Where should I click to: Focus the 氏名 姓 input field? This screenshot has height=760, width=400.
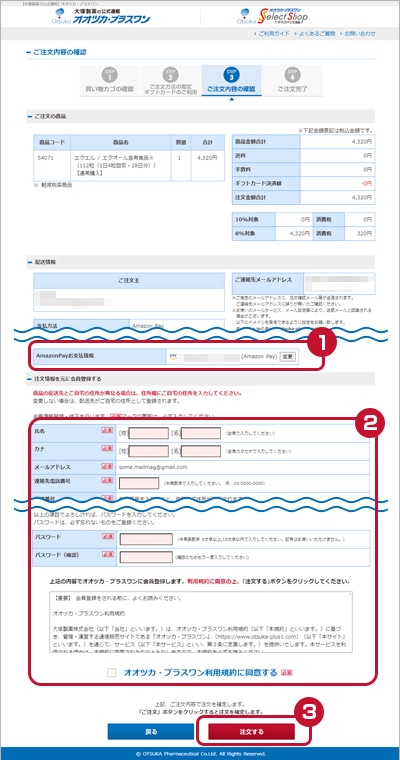(x=148, y=433)
